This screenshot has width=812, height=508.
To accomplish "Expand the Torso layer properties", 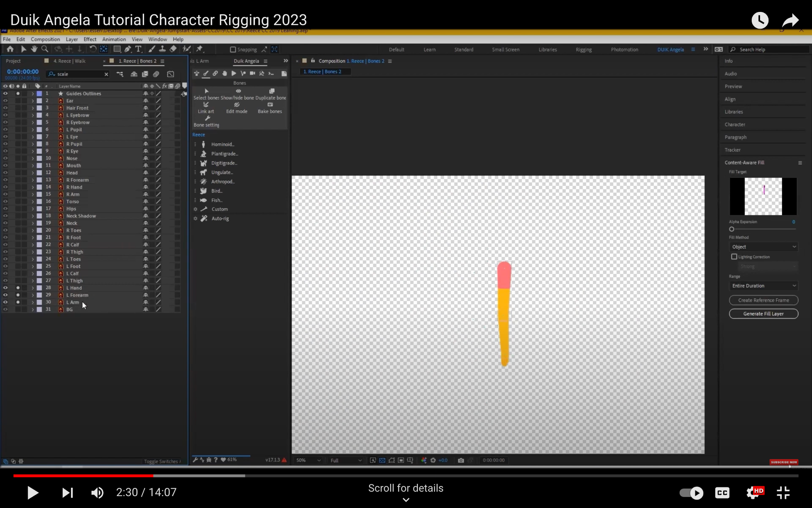I will point(33,202).
